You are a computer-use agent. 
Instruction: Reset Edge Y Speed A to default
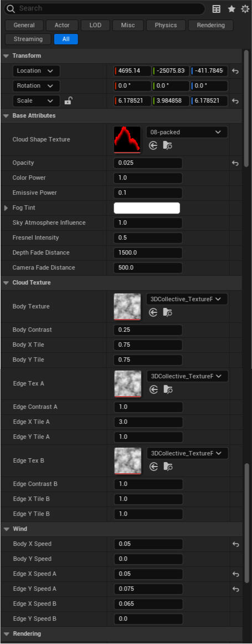[x=235, y=589]
